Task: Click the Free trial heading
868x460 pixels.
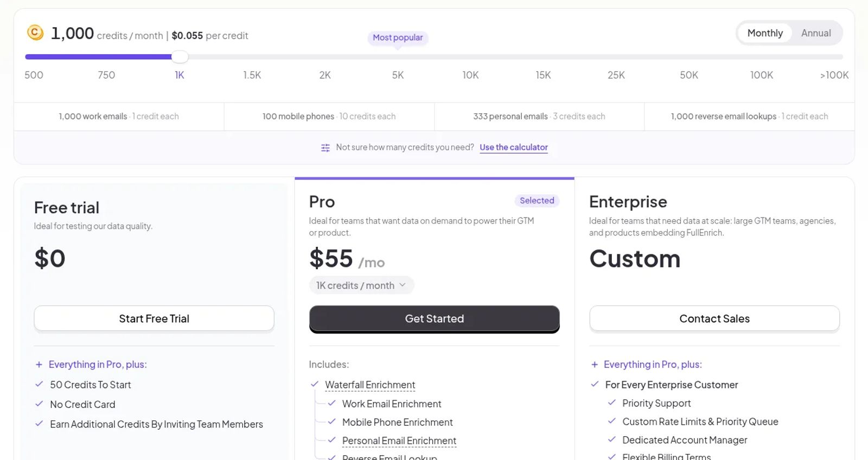Action: tap(67, 207)
